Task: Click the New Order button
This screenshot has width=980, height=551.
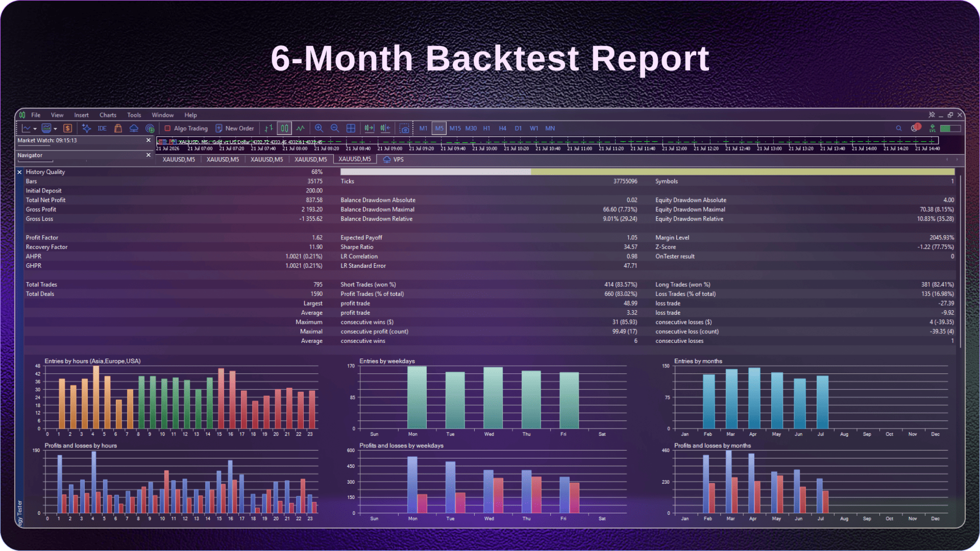Action: (x=235, y=129)
